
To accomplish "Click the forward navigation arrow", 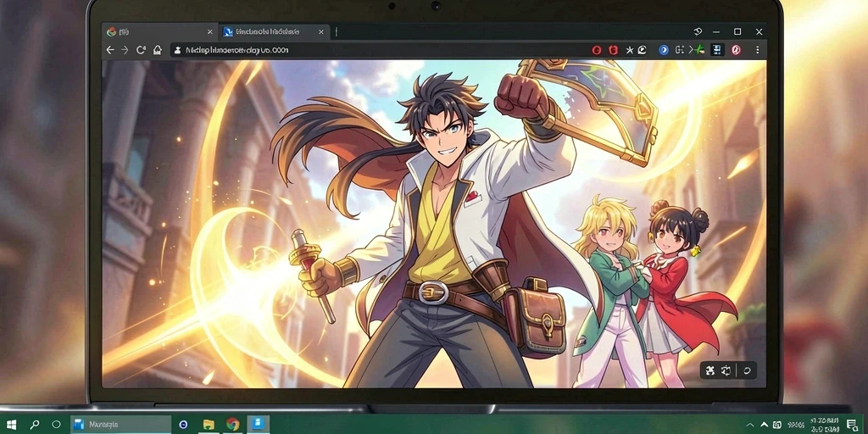I will pos(125,50).
